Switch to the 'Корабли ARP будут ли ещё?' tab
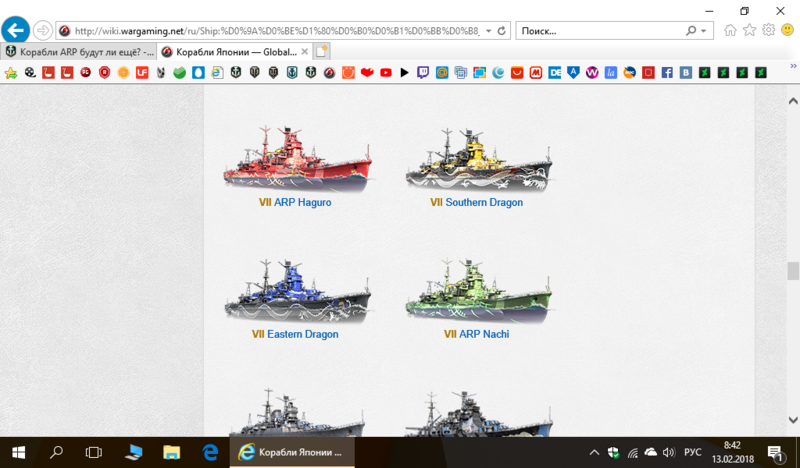 [79, 52]
